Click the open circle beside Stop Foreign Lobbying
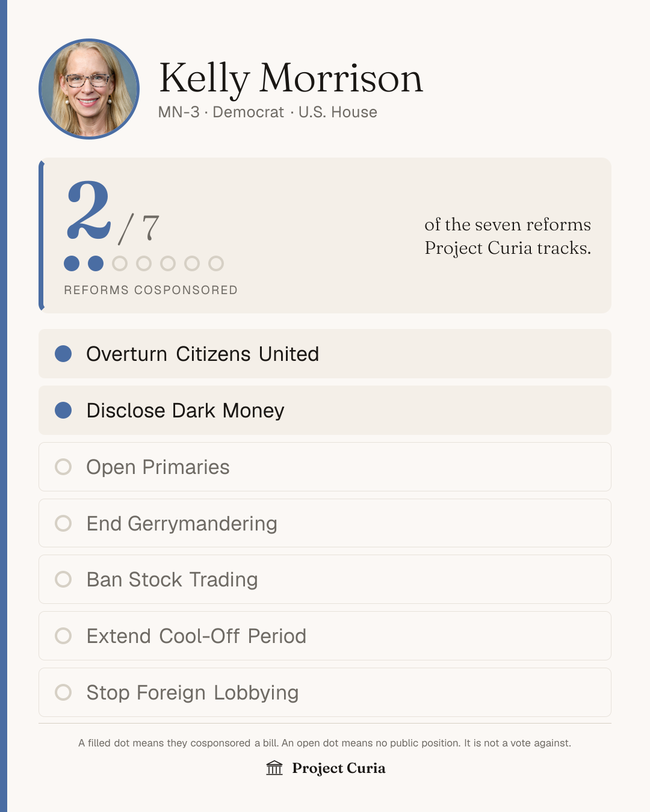The height and width of the screenshot is (812, 650). 63,692
